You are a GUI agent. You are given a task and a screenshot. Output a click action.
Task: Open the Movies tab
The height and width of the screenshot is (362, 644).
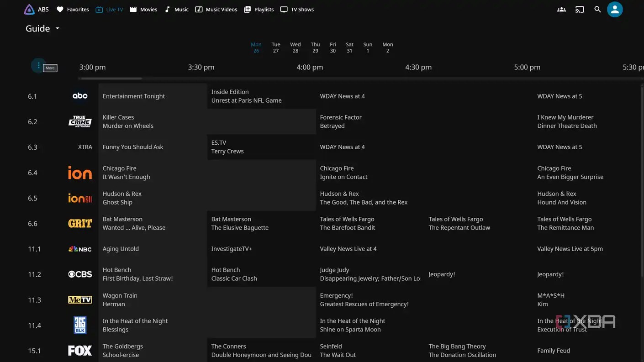[143, 9]
